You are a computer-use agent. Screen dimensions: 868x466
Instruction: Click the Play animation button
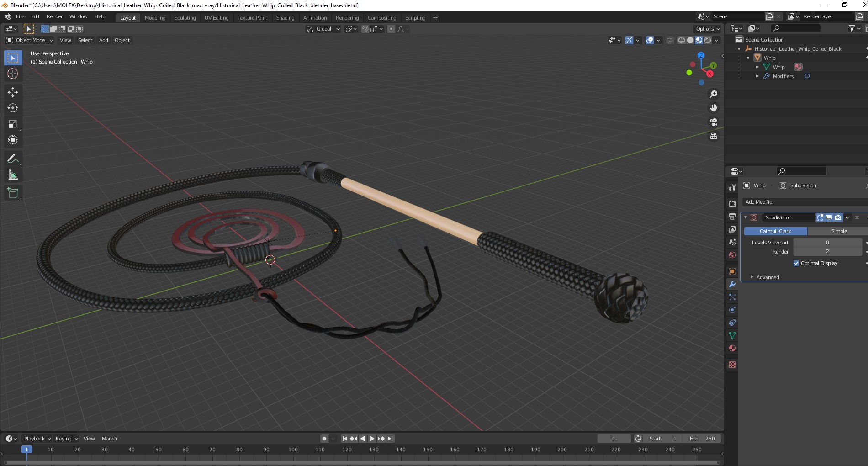pos(372,439)
